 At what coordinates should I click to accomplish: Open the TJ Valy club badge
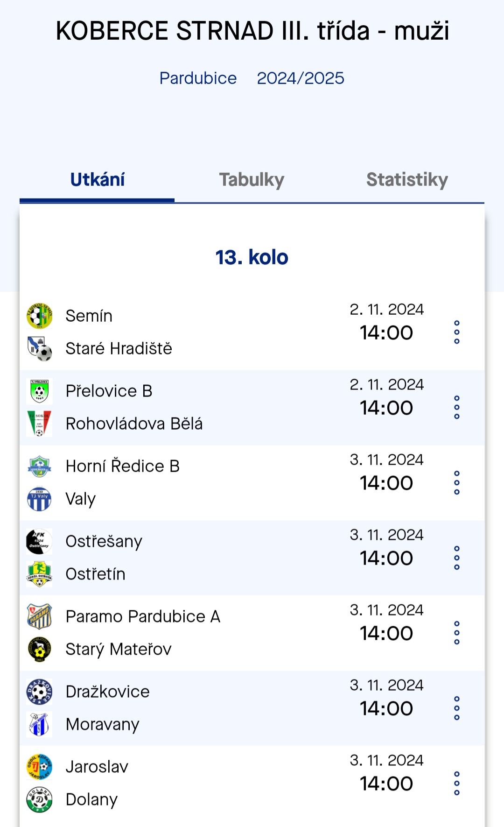point(39,499)
